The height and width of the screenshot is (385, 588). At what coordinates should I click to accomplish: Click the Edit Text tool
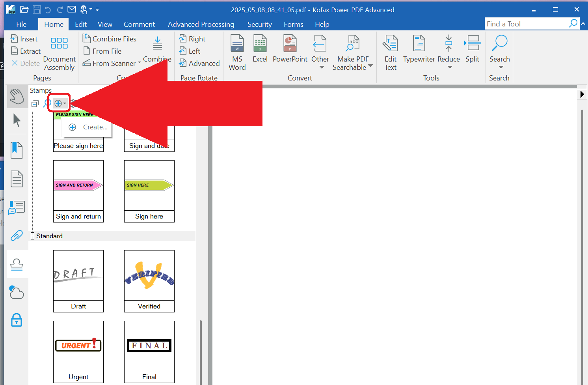(x=391, y=52)
